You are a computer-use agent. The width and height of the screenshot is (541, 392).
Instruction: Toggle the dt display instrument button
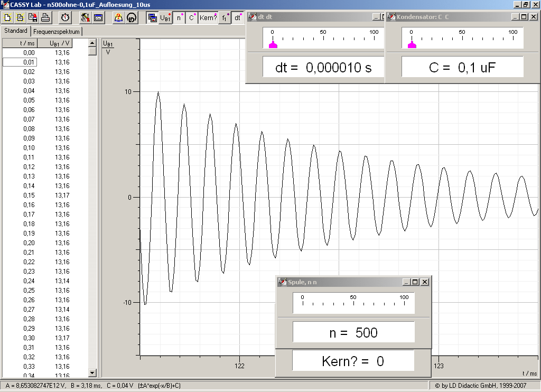click(237, 17)
